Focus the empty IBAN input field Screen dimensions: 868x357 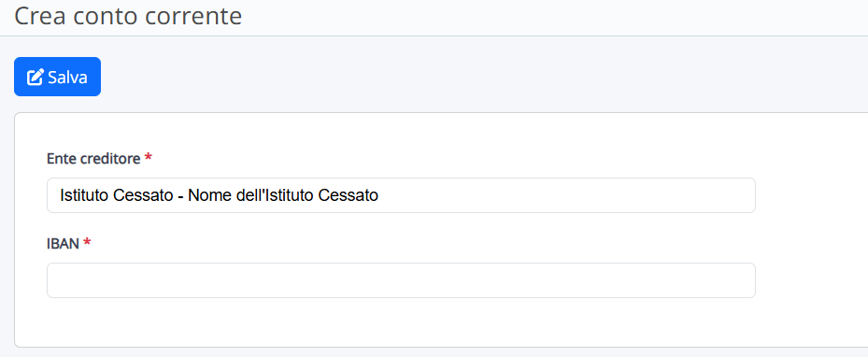[401, 280]
